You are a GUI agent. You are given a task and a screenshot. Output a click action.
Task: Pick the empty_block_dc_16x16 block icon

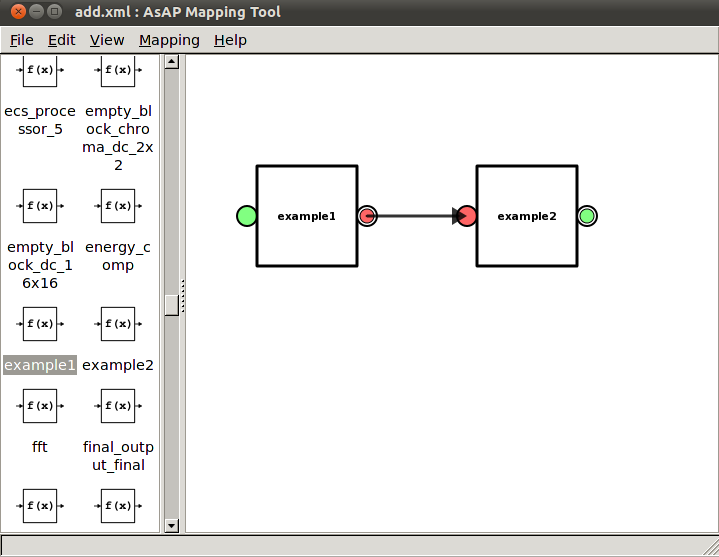(40, 207)
